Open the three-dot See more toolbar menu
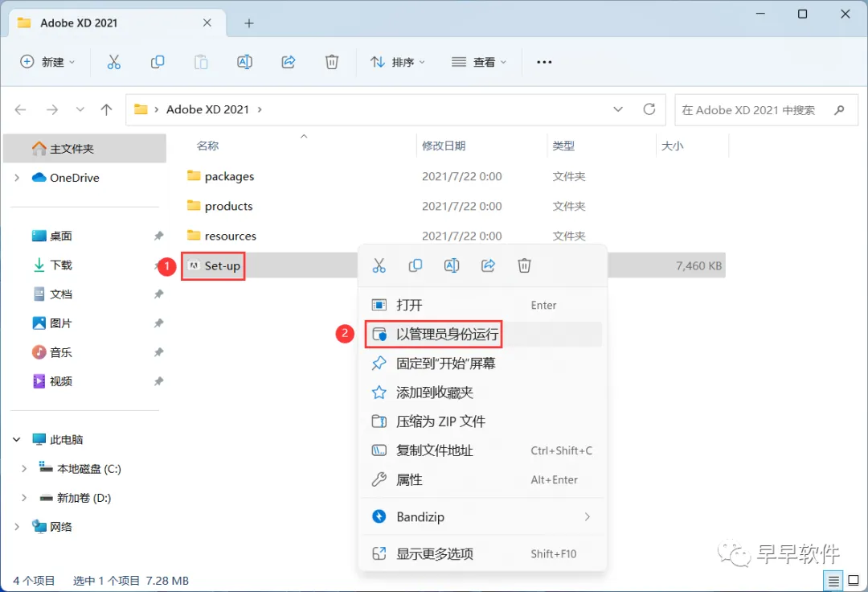868x592 pixels. 544,62
